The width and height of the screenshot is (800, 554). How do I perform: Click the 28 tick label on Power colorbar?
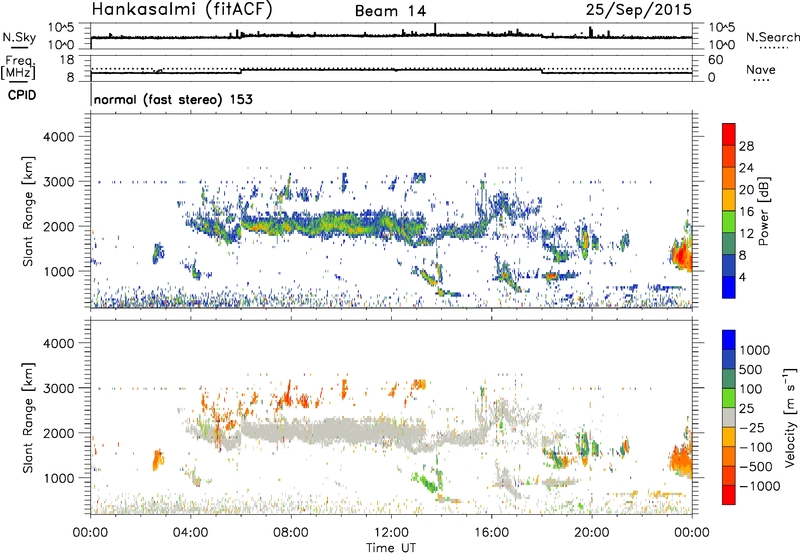(x=746, y=146)
